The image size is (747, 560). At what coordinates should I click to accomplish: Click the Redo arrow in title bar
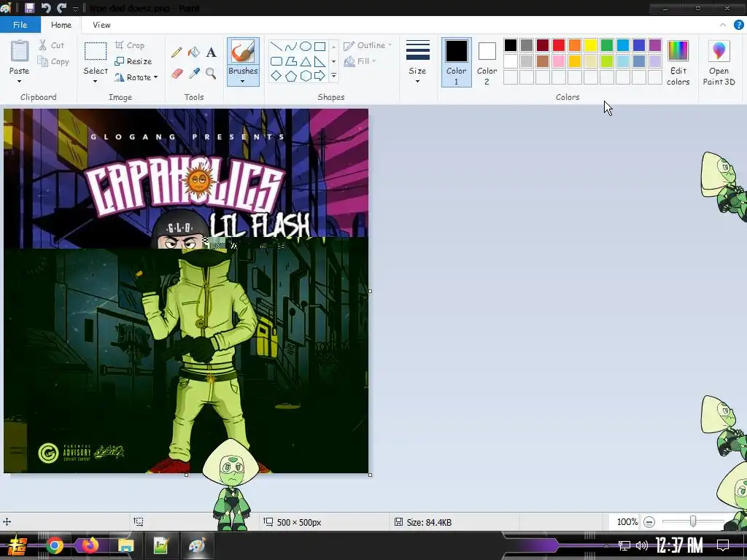coord(61,8)
